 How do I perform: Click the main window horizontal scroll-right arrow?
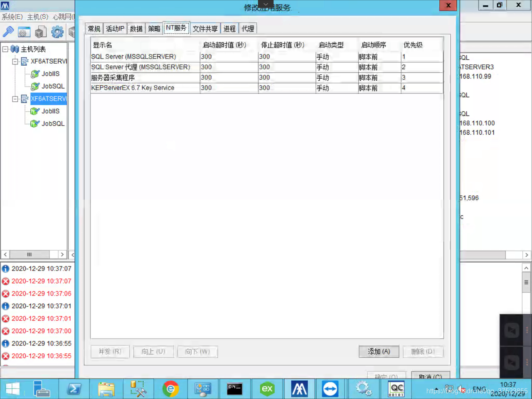[x=527, y=255]
